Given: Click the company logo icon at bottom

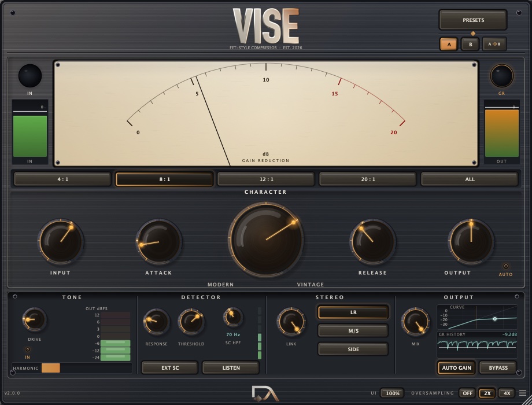Looking at the screenshot, I should (x=265, y=393).
